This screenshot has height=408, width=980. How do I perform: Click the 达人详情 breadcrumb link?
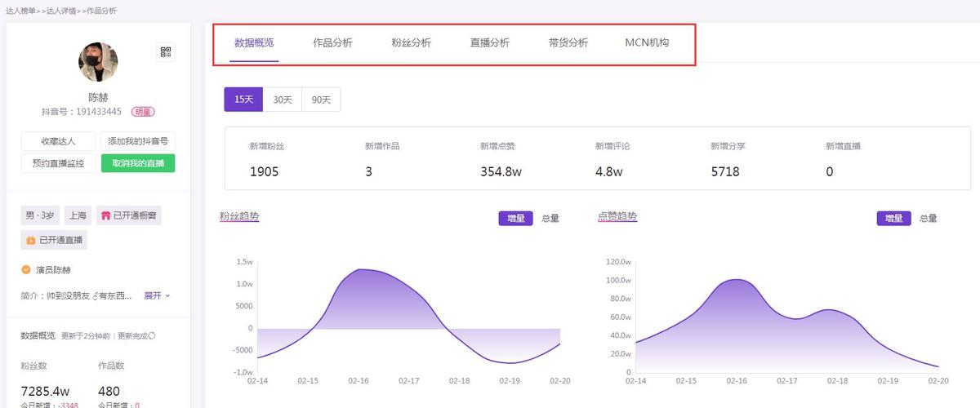tap(60, 11)
